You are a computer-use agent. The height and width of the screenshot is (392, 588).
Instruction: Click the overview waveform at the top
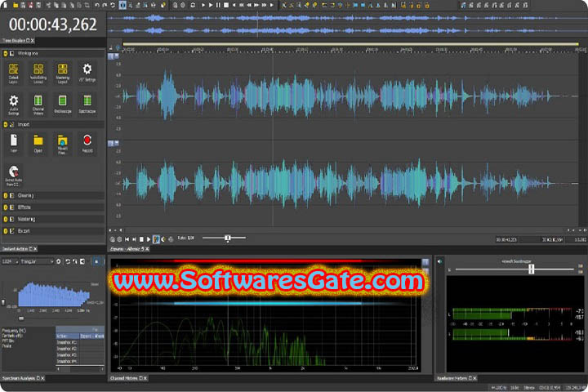point(347,24)
